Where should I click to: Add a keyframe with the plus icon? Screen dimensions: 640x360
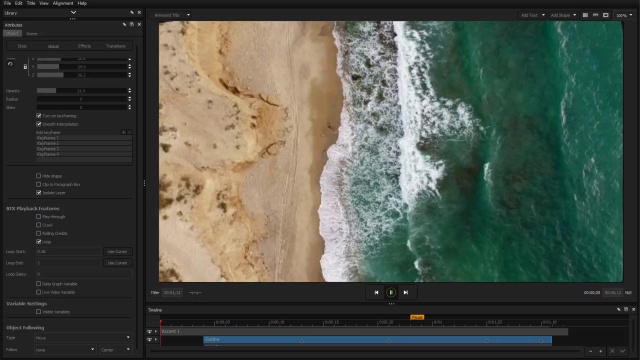(x=124, y=132)
